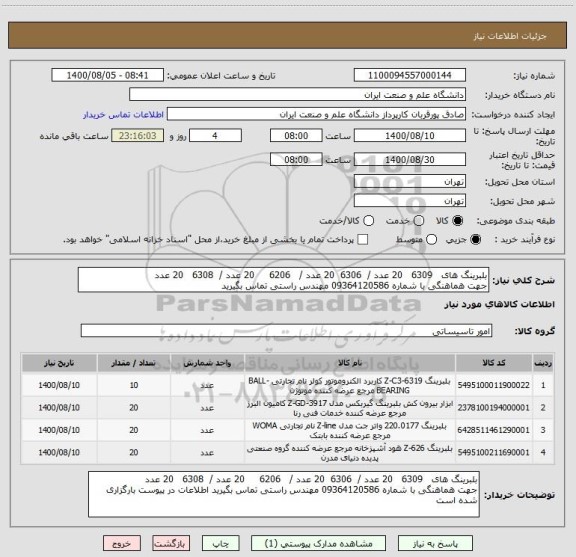The width and height of the screenshot is (576, 557).
Task: Select the خدمت radio button
Action: (x=419, y=220)
